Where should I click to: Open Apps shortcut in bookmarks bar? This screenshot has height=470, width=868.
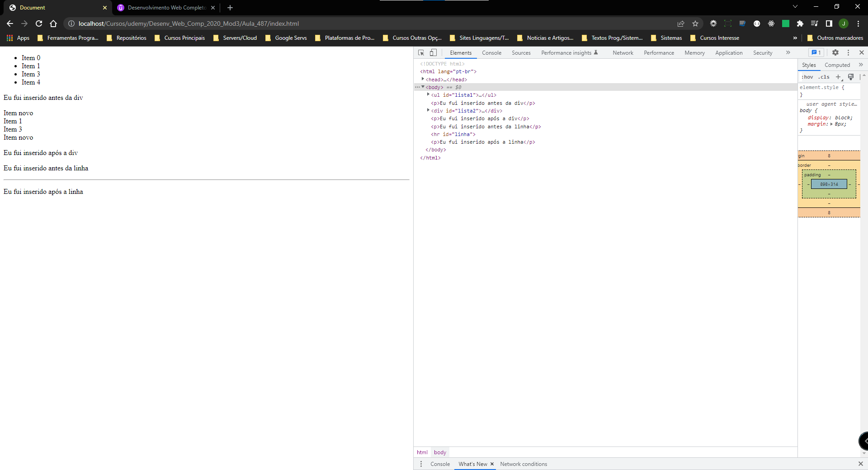click(x=18, y=38)
